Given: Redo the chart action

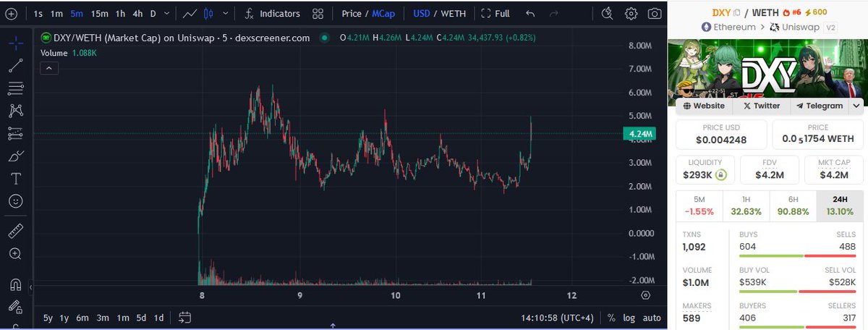Looking at the screenshot, I should coord(554,13).
